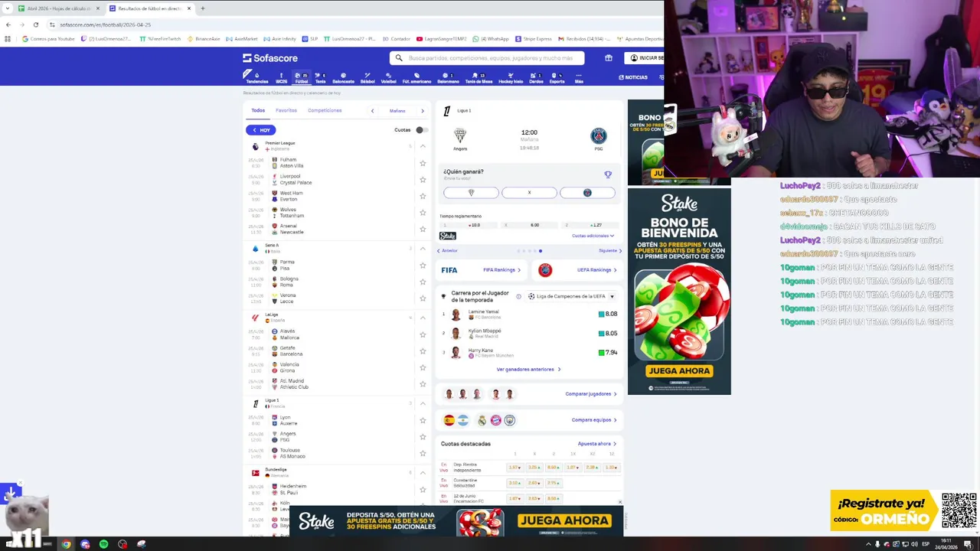Favorite the Wolves vs Tottenham match
The image size is (980, 551).
pyautogui.click(x=423, y=213)
